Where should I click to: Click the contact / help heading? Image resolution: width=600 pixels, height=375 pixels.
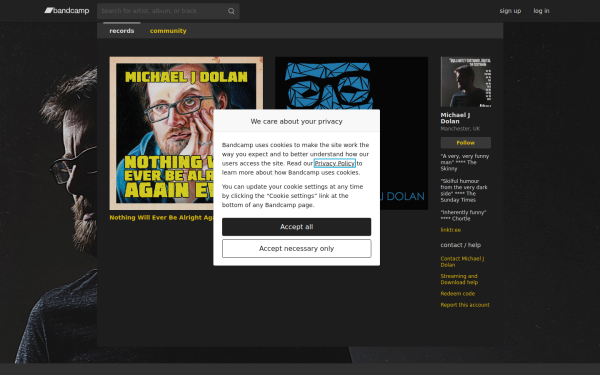coord(461,245)
